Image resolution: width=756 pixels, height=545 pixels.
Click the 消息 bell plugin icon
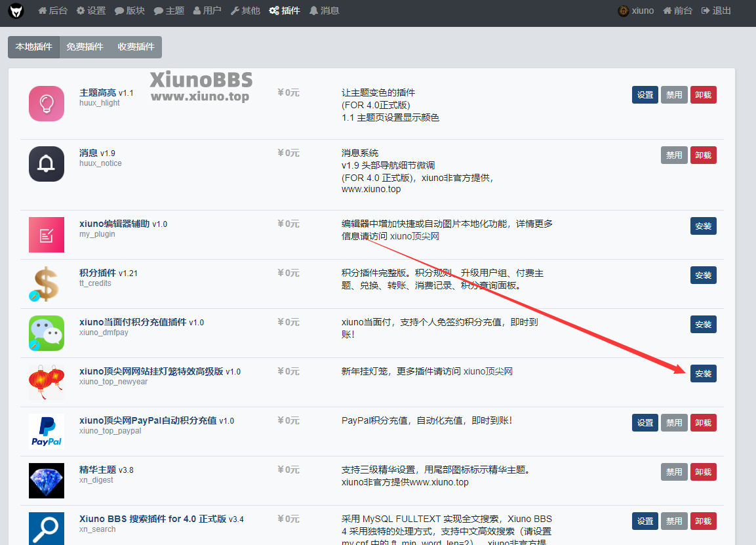click(x=47, y=164)
